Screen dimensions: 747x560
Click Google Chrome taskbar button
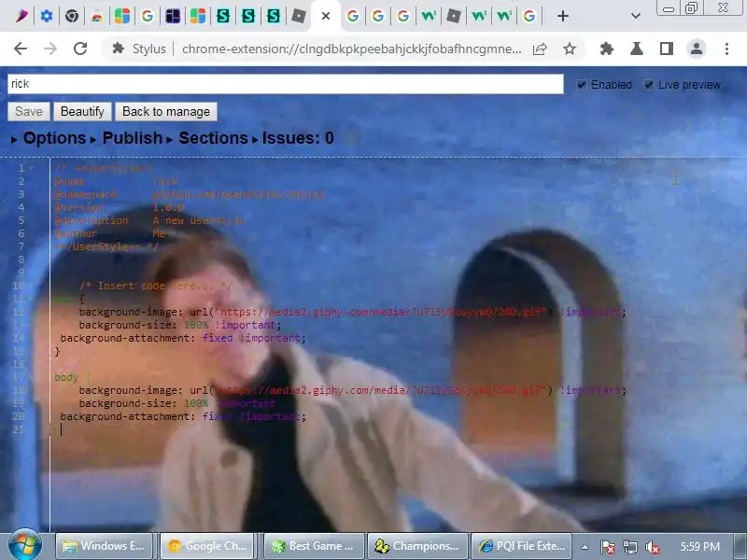coord(208,546)
